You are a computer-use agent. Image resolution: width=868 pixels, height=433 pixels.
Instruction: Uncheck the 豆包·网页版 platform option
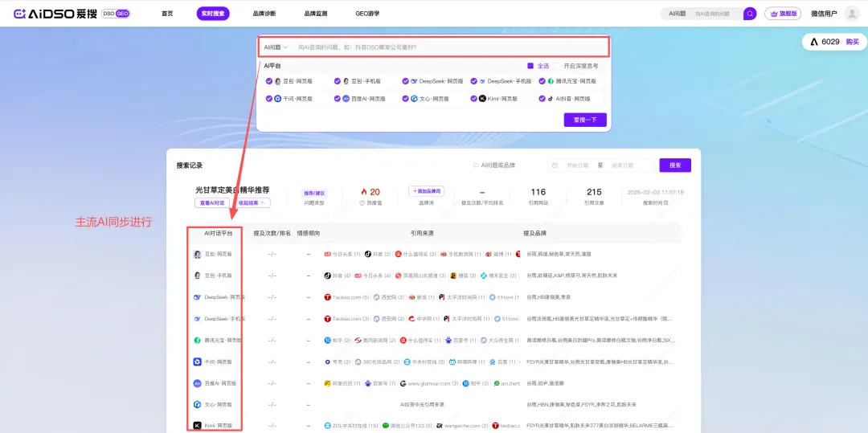(x=269, y=81)
